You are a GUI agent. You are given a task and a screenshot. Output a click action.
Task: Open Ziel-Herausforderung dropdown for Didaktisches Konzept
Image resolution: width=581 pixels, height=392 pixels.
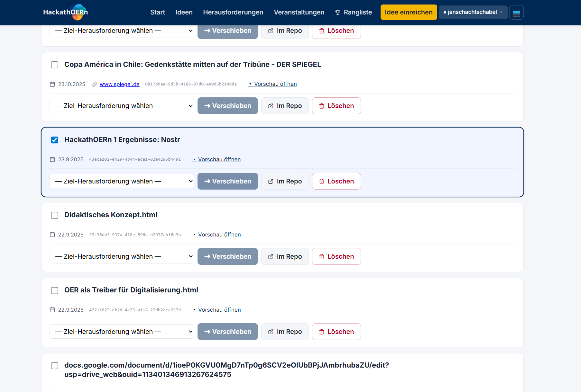(122, 256)
